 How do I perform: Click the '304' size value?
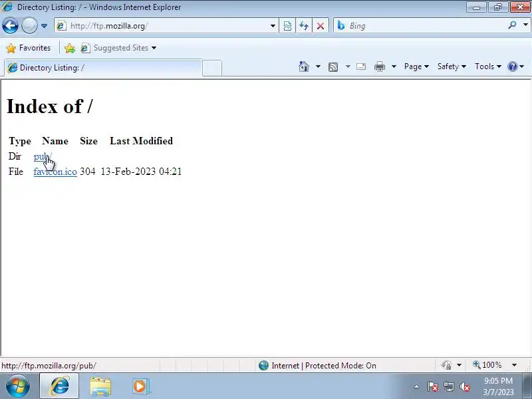(88, 172)
